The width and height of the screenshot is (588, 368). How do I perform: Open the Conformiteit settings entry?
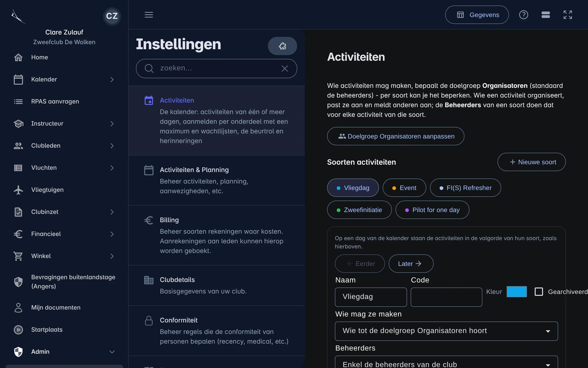pos(217,331)
